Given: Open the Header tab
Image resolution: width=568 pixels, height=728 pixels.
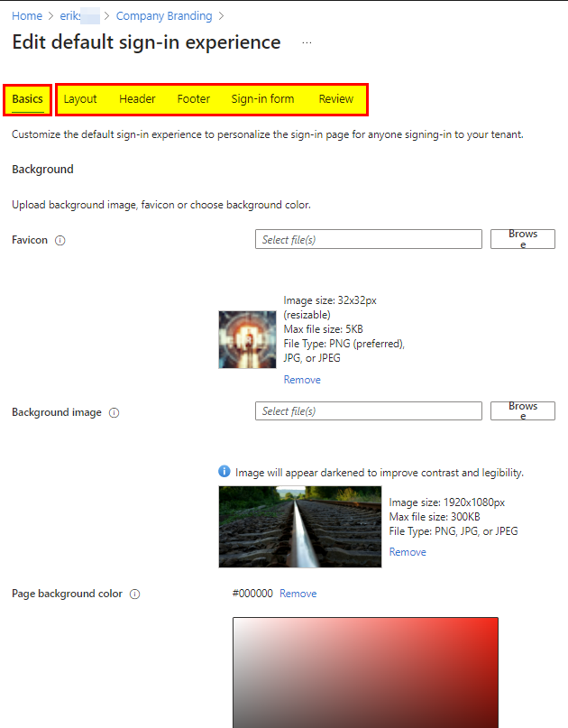Looking at the screenshot, I should pyautogui.click(x=137, y=99).
